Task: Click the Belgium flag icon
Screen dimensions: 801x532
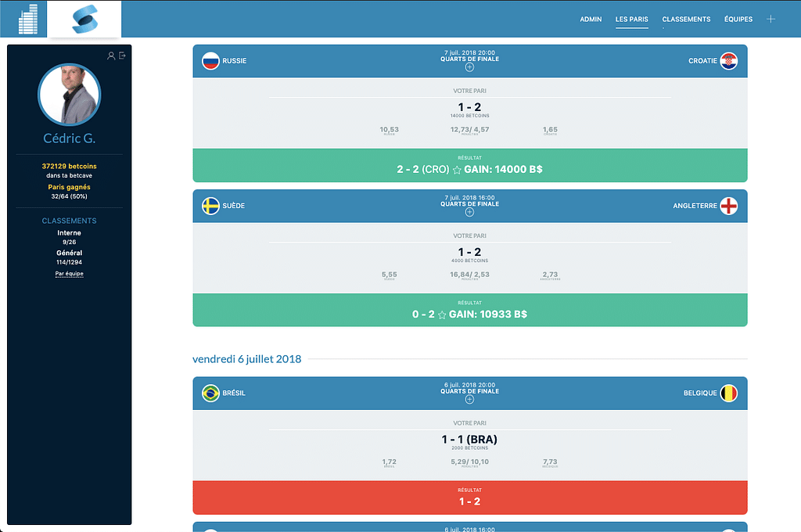Action: click(728, 394)
